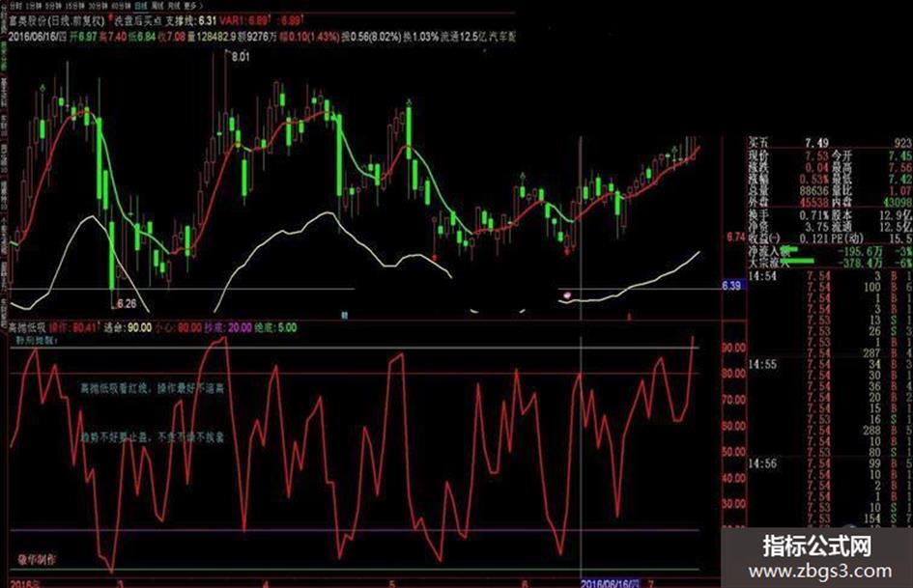Click the -195.6万 net inflow value
This screenshot has width=913, height=588.
point(860,251)
